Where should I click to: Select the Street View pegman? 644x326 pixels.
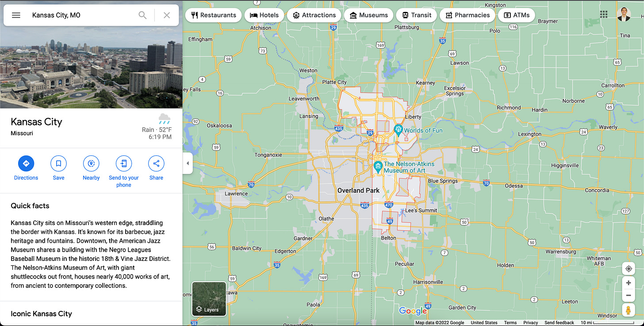628,310
